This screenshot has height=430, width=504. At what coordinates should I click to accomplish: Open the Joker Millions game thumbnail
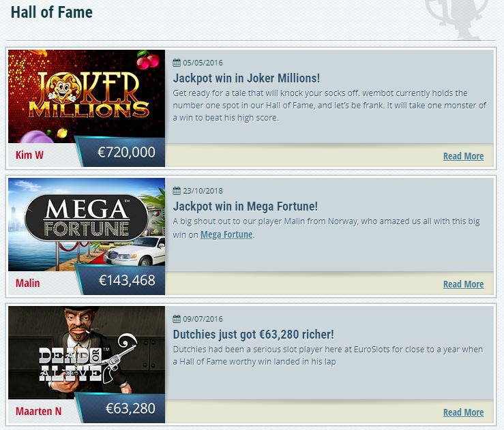tap(87, 96)
